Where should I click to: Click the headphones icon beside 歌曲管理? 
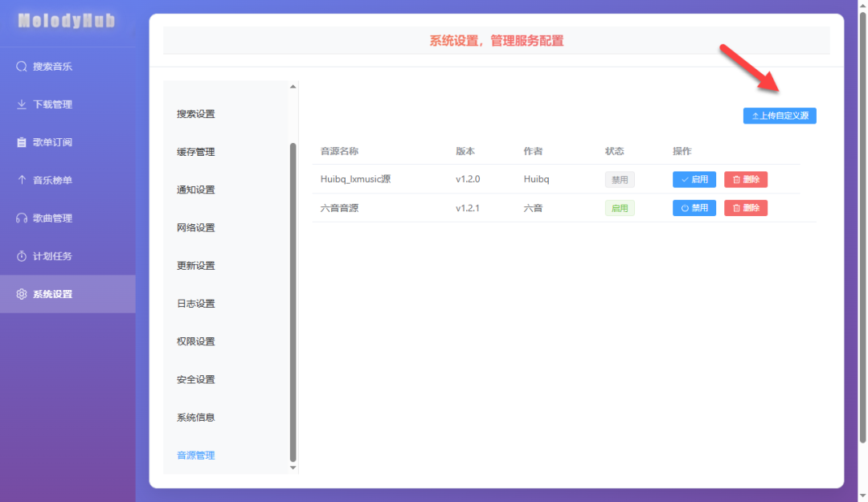click(x=22, y=218)
